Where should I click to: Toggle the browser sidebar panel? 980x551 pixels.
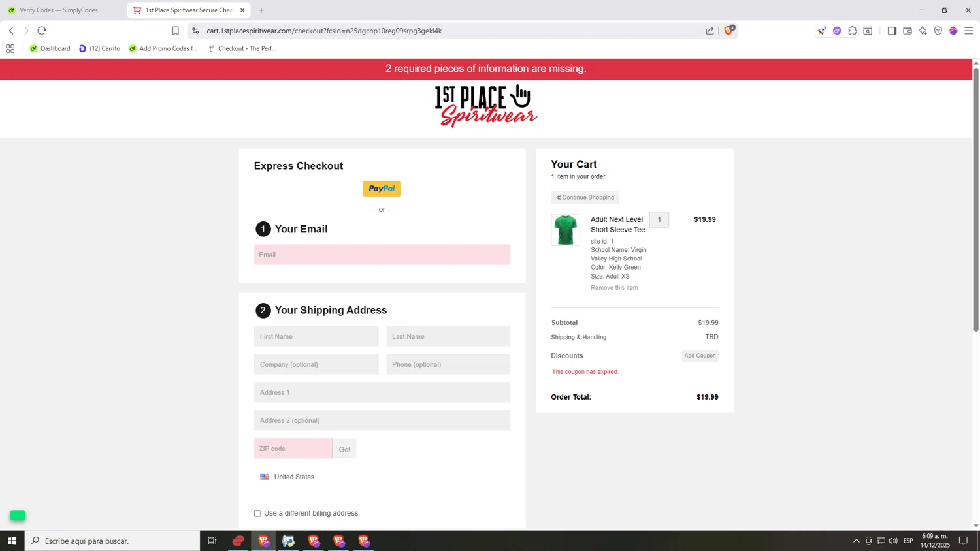click(x=892, y=31)
